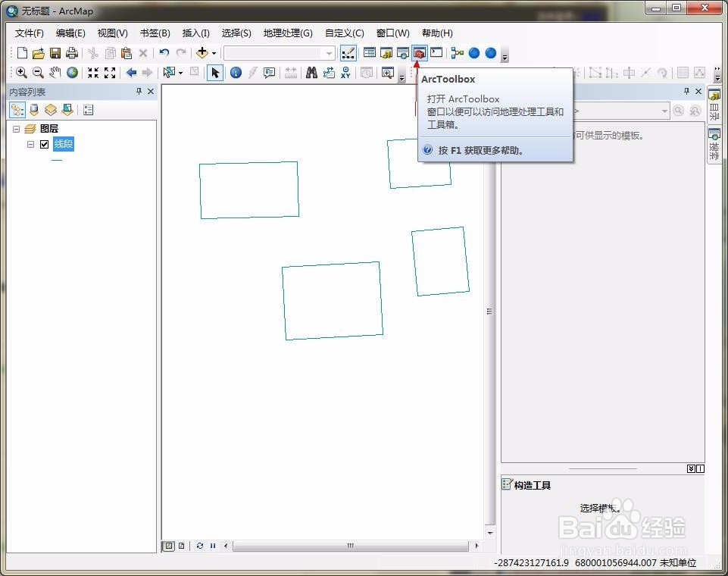Open an existing map file
The image size is (728, 576).
pyautogui.click(x=39, y=53)
